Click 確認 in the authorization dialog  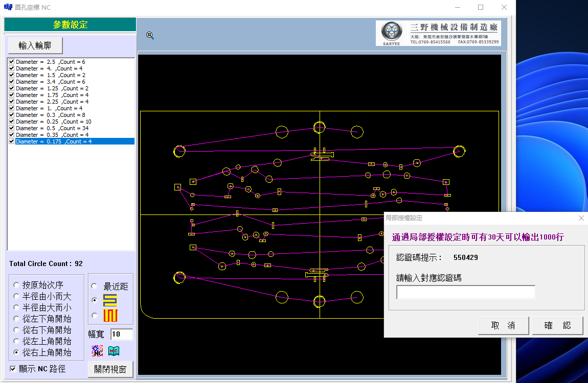(557, 325)
